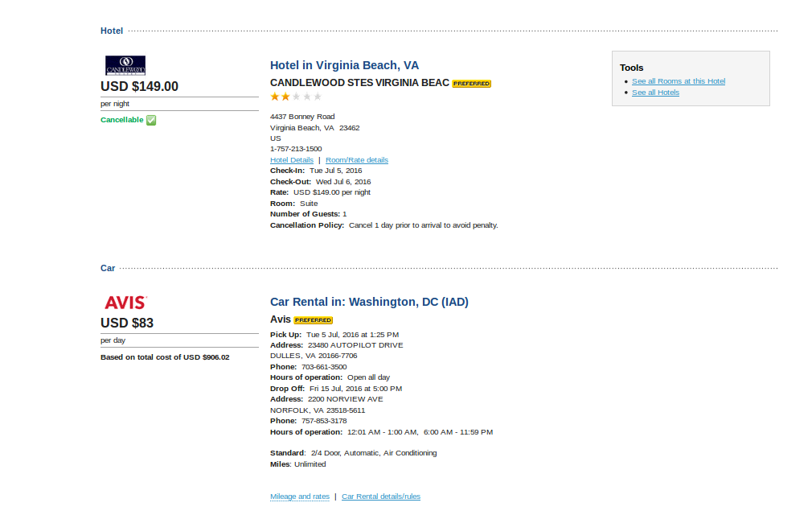Open the Hotel Details link
This screenshot has height=511, width=812.
[x=292, y=160]
